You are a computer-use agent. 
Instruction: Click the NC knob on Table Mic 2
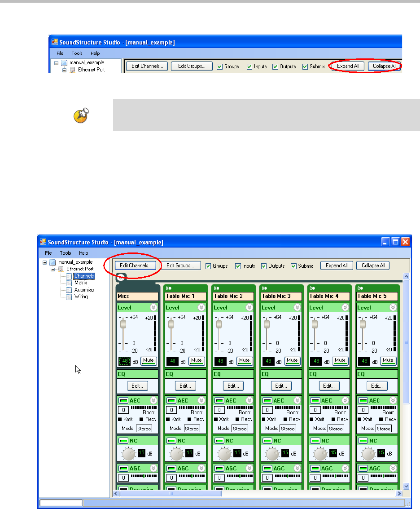[224, 454]
